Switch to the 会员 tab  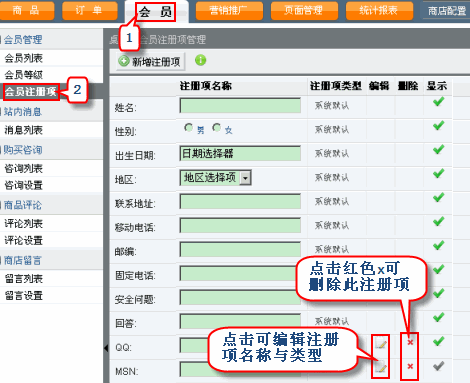point(155,12)
